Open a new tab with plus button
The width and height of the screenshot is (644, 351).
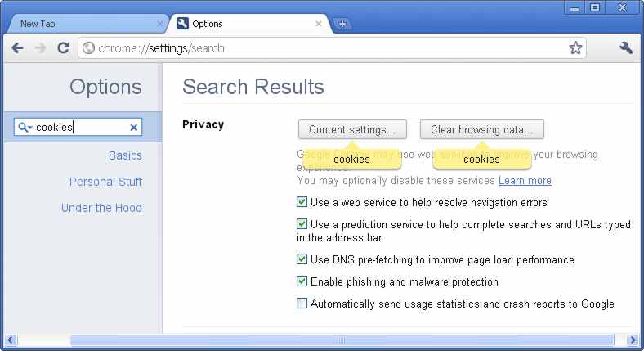[342, 24]
